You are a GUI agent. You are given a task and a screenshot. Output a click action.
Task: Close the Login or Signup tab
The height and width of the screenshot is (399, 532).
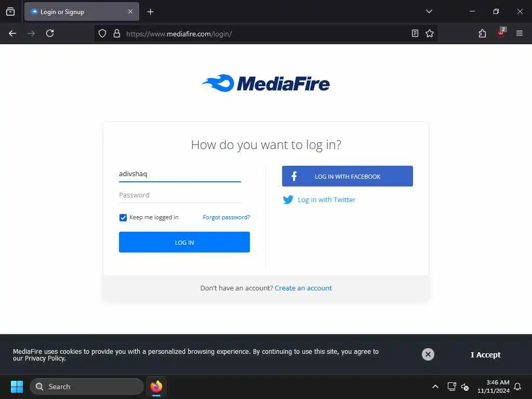pyautogui.click(x=130, y=11)
